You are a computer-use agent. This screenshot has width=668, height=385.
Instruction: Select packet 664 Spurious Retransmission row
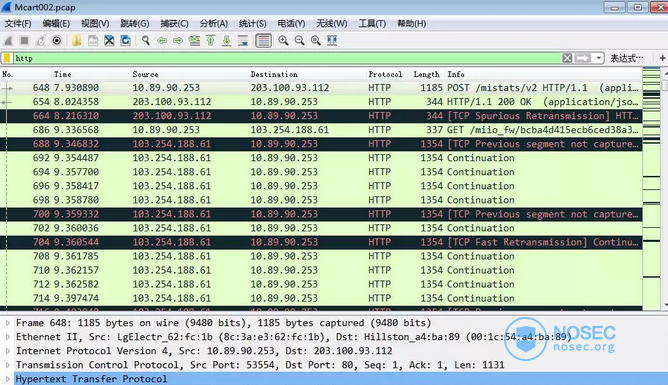click(x=321, y=116)
